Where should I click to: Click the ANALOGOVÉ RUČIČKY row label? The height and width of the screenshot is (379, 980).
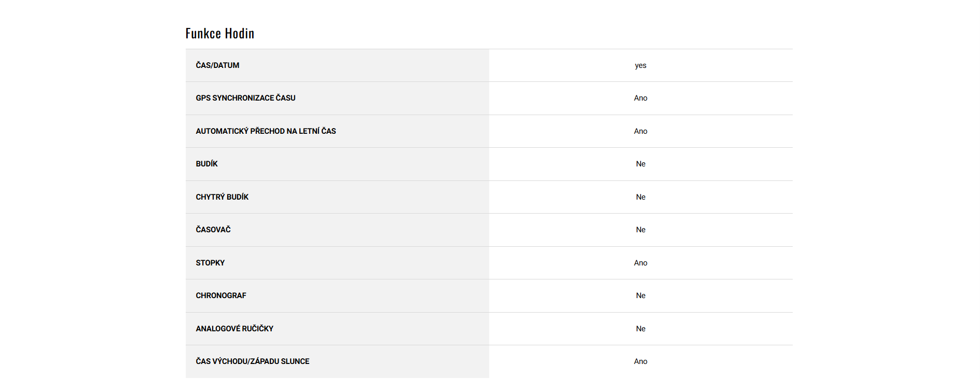pos(234,329)
